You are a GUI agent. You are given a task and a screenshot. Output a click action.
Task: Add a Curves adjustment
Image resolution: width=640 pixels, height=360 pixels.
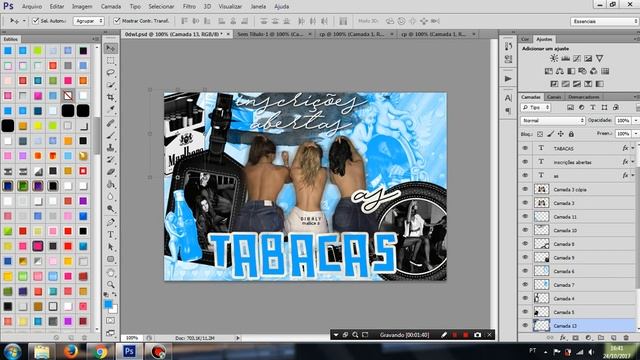(x=577, y=58)
